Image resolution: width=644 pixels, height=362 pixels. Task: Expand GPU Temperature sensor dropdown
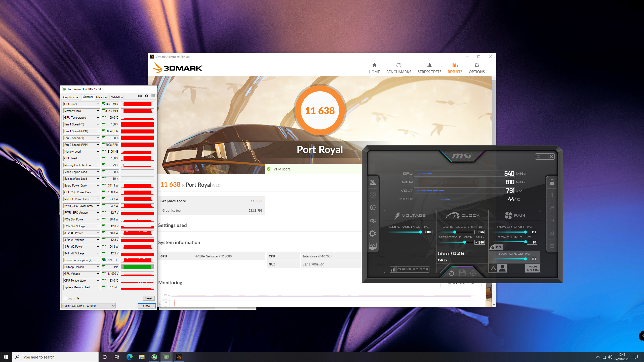tap(98, 118)
